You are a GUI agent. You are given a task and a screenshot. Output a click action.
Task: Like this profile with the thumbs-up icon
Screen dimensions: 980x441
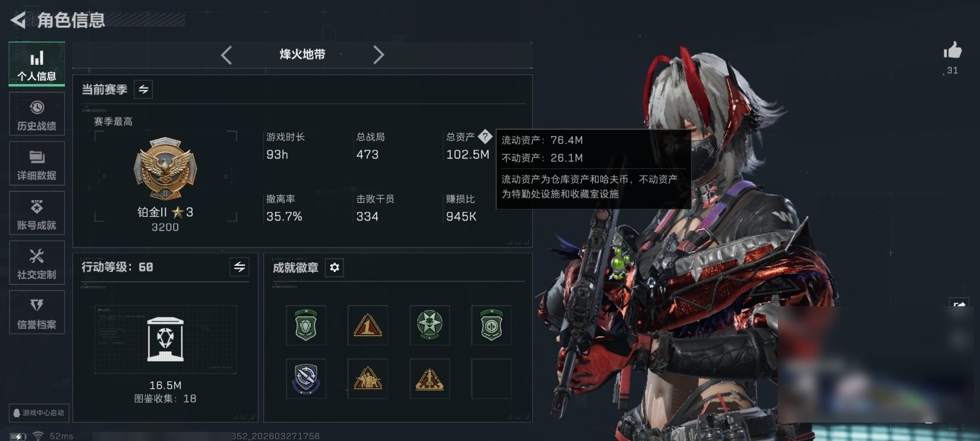pyautogui.click(x=952, y=50)
